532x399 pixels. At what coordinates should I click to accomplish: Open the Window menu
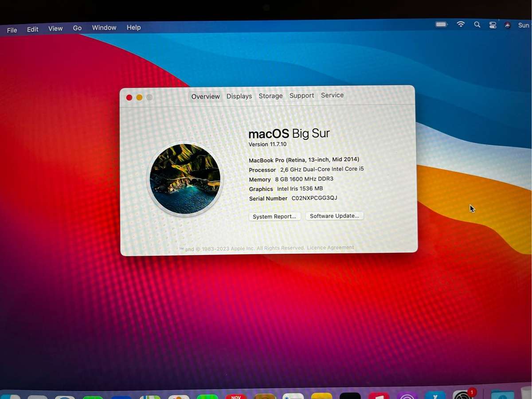(x=104, y=27)
